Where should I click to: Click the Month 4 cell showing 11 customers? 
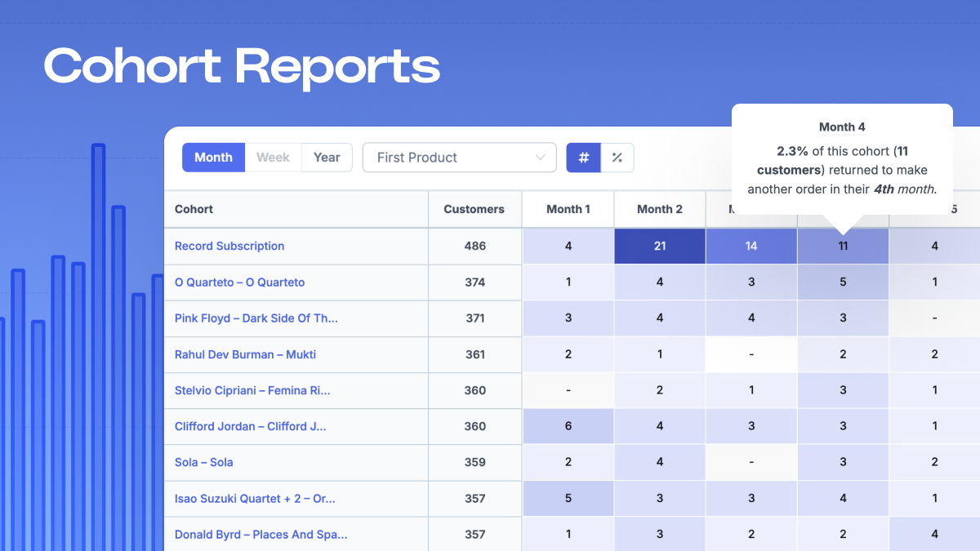point(842,246)
